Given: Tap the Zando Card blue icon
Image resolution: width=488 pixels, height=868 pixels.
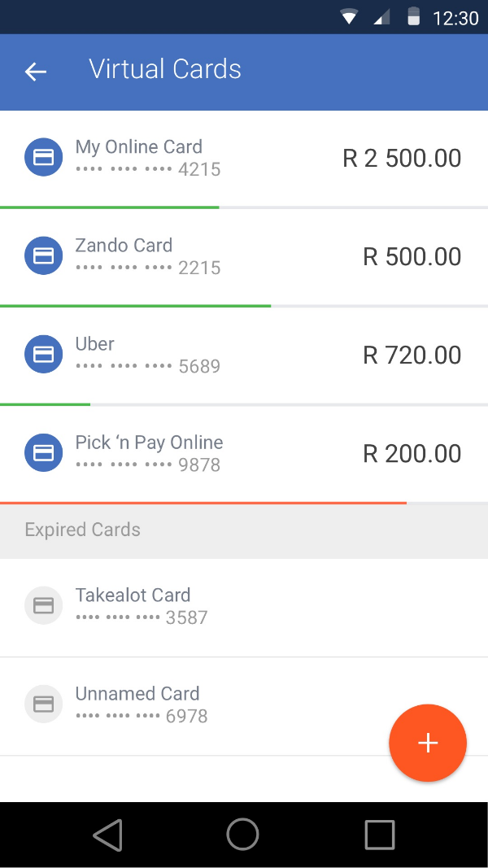Looking at the screenshot, I should [x=44, y=255].
